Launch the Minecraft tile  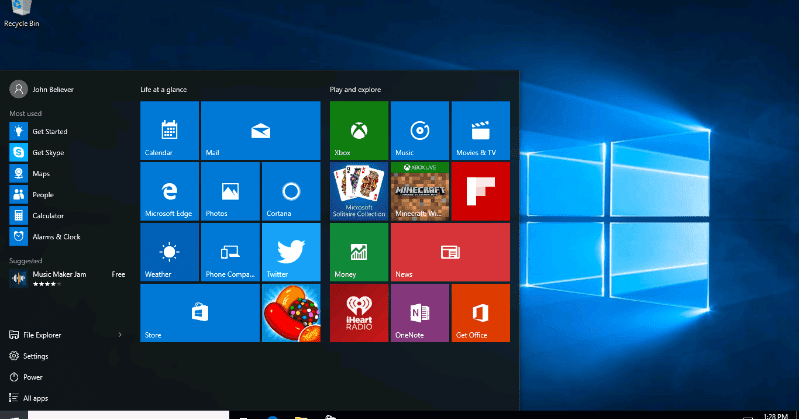420,191
